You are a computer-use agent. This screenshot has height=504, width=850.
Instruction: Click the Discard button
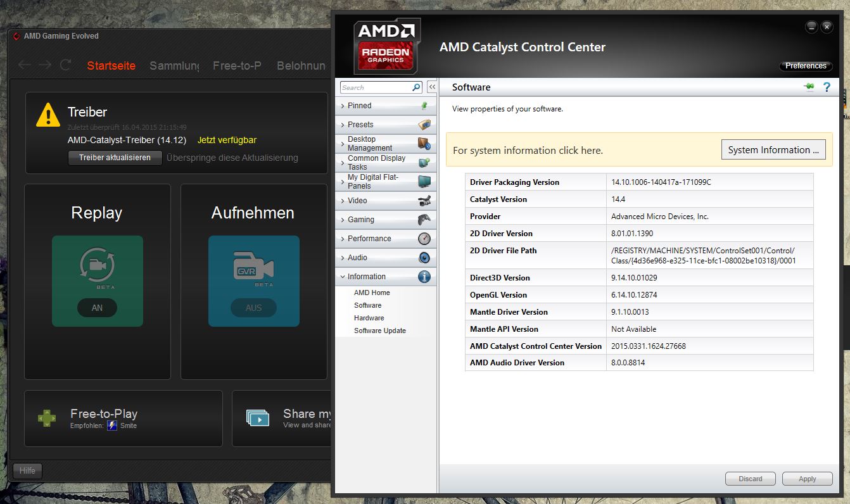pyautogui.click(x=751, y=479)
